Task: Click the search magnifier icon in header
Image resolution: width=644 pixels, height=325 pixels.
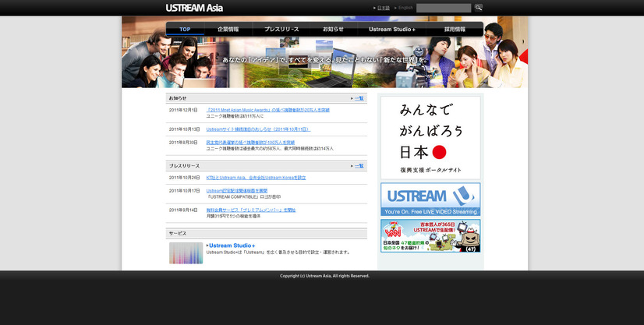Action: click(479, 7)
